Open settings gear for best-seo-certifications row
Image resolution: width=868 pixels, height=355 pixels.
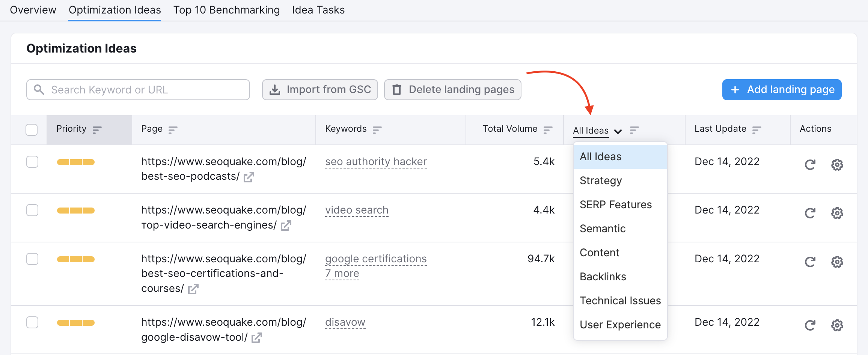[x=837, y=262]
